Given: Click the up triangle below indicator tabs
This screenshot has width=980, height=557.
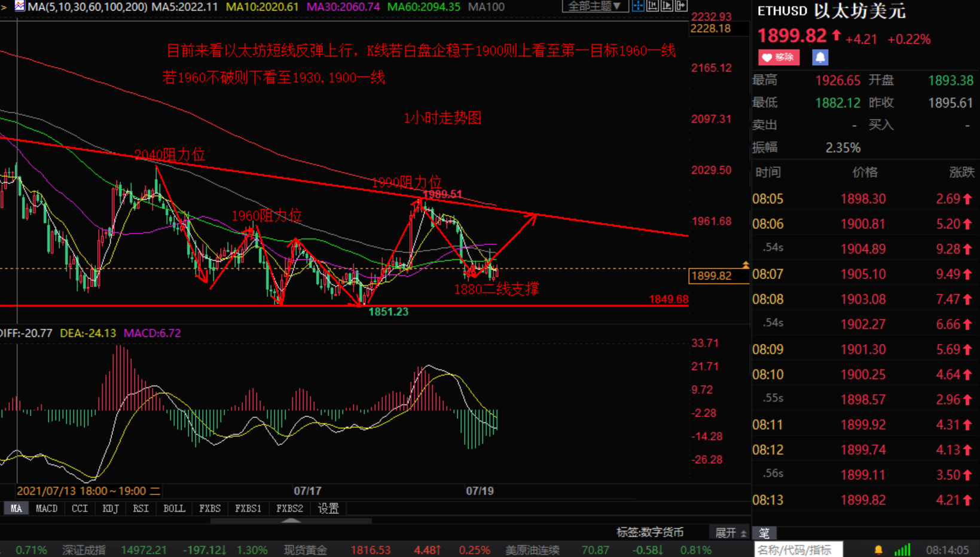Looking at the screenshot, I should 291,521.
